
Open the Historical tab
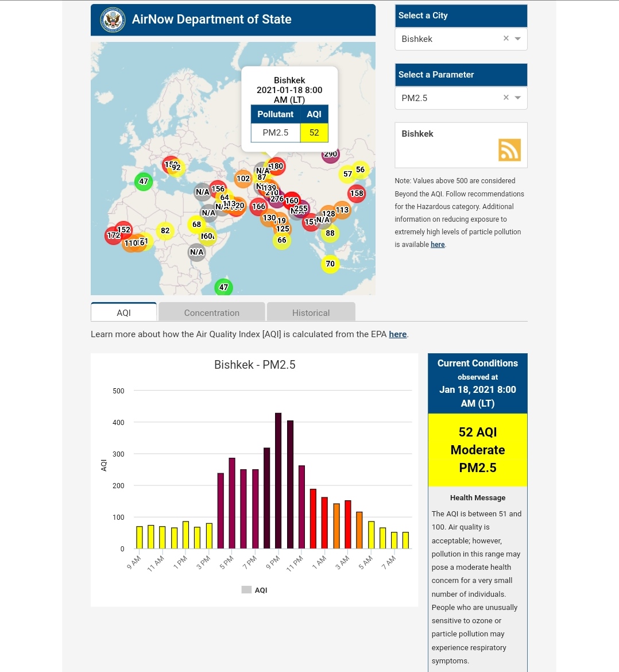311,312
